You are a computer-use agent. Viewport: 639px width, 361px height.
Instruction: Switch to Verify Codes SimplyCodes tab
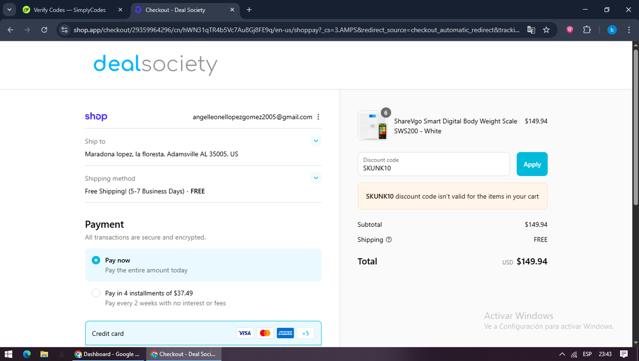point(69,10)
